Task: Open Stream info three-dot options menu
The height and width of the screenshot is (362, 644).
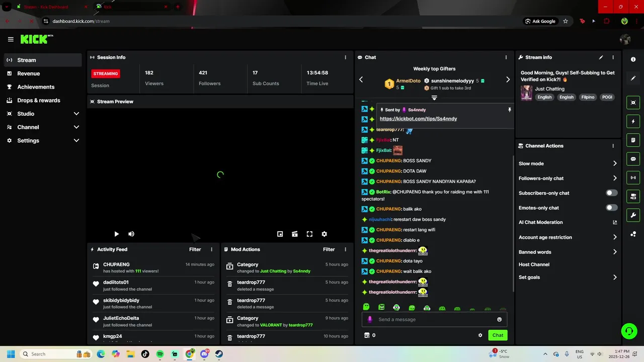Action: click(613, 57)
